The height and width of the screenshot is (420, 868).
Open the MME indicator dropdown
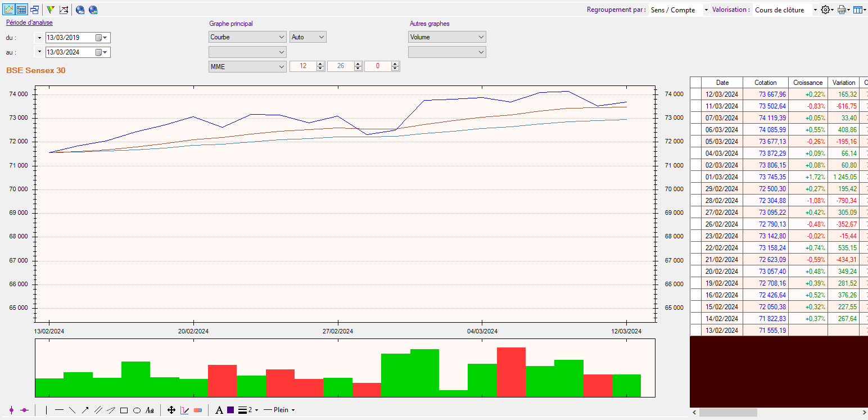point(247,66)
